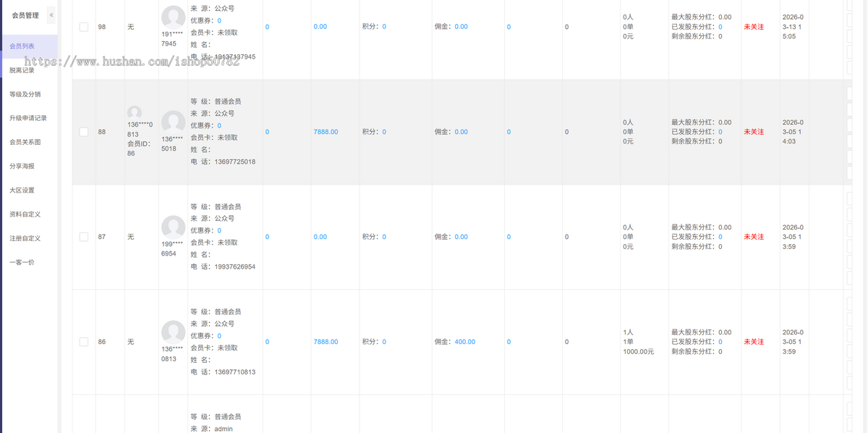Screen dimensions: 868x433
Task: Open 升级申请记录 in the sidebar
Action: (x=29, y=118)
